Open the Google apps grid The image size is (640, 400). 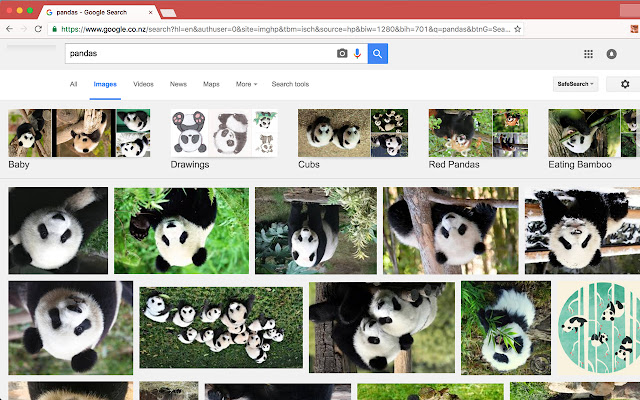[x=588, y=54]
